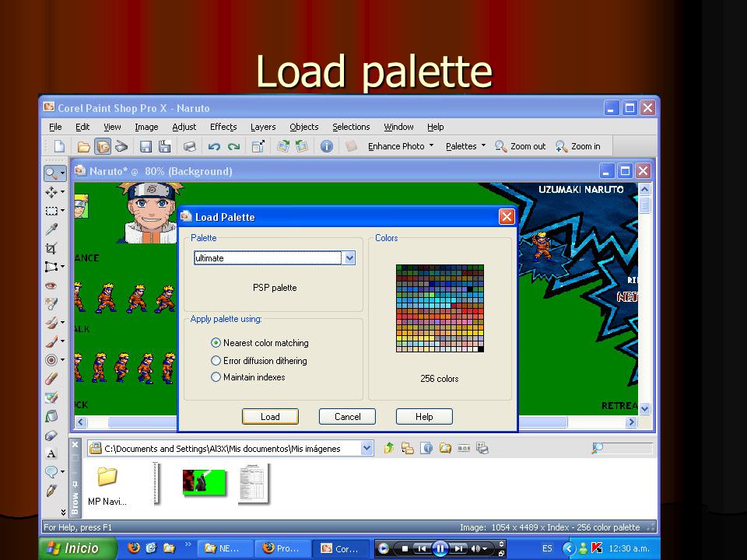Click the Save floppy disk icon

pyautogui.click(x=146, y=146)
